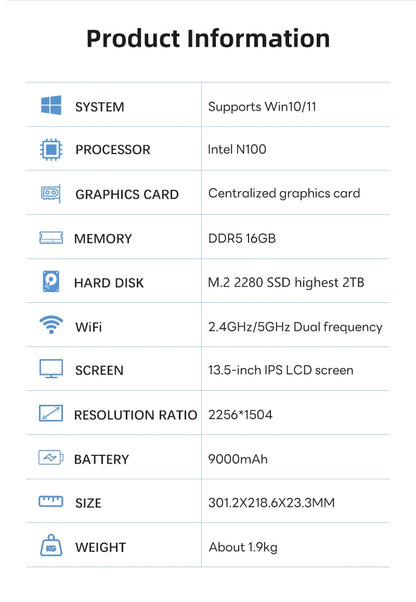Click the ruler icon beside SIZE
Image resolution: width=416 pixels, height=602 pixels.
pos(51,501)
